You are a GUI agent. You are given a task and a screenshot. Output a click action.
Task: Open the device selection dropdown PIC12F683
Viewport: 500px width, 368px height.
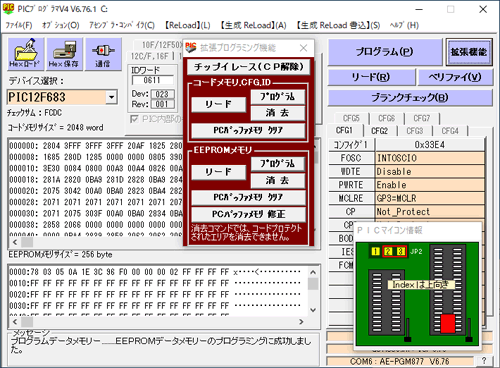click(x=111, y=97)
